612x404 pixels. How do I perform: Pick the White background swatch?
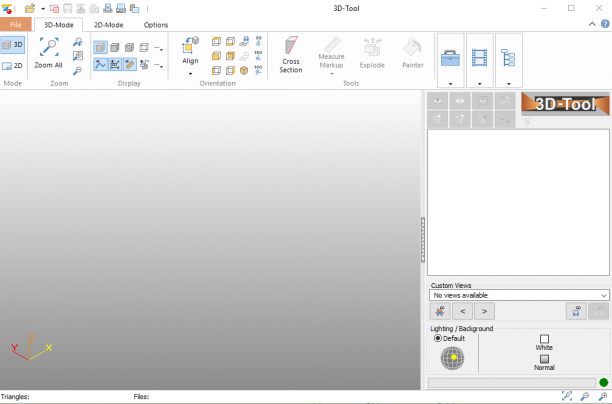[544, 338]
